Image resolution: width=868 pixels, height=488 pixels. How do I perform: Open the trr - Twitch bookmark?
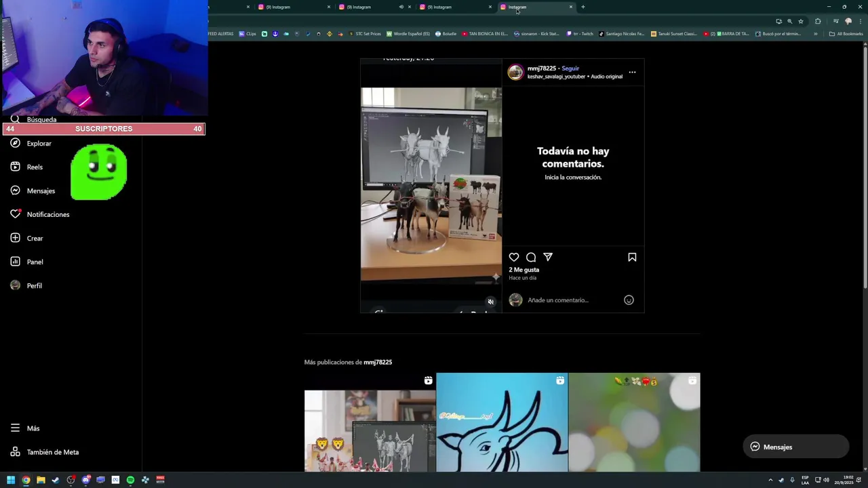point(580,34)
